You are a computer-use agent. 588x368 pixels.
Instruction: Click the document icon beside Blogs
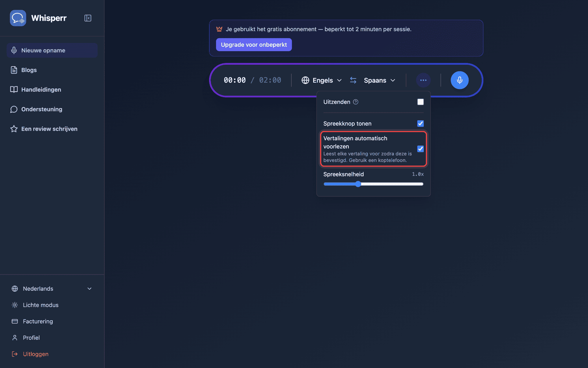tap(14, 70)
